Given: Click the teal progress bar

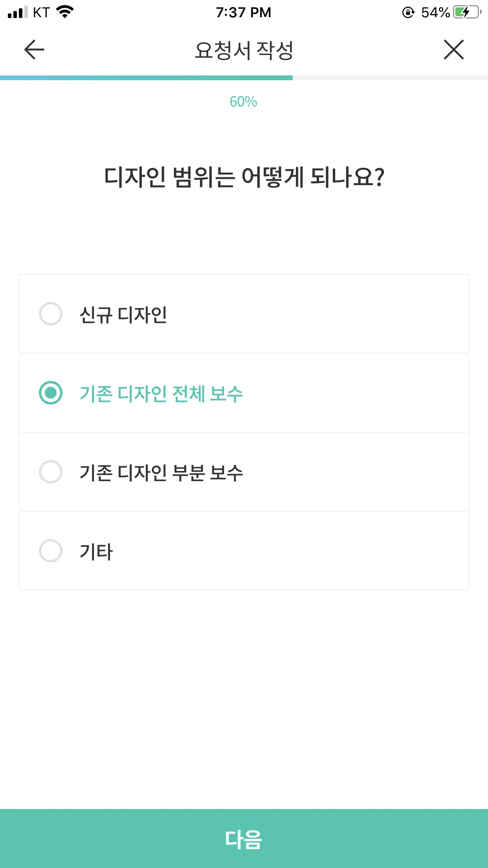Looking at the screenshot, I should click(x=146, y=78).
